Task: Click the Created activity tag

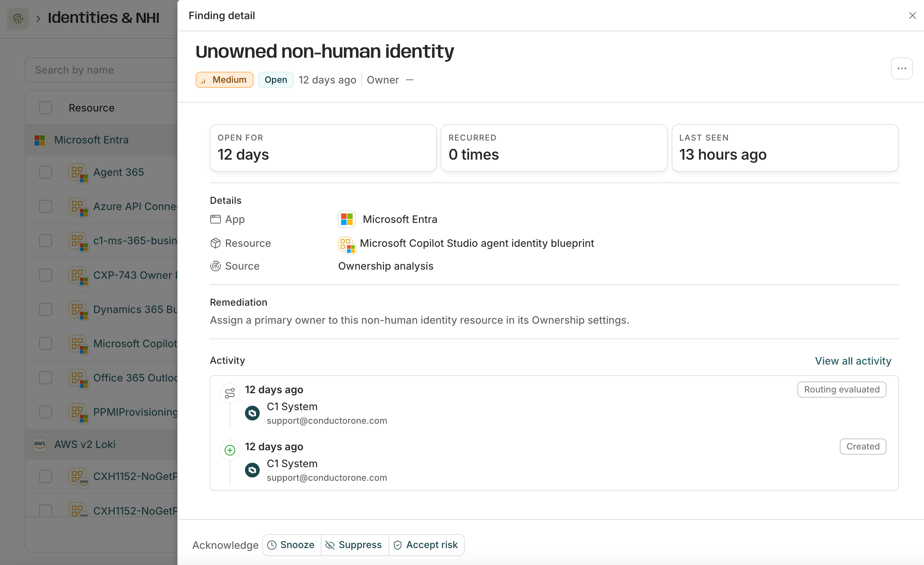Action: tap(863, 447)
